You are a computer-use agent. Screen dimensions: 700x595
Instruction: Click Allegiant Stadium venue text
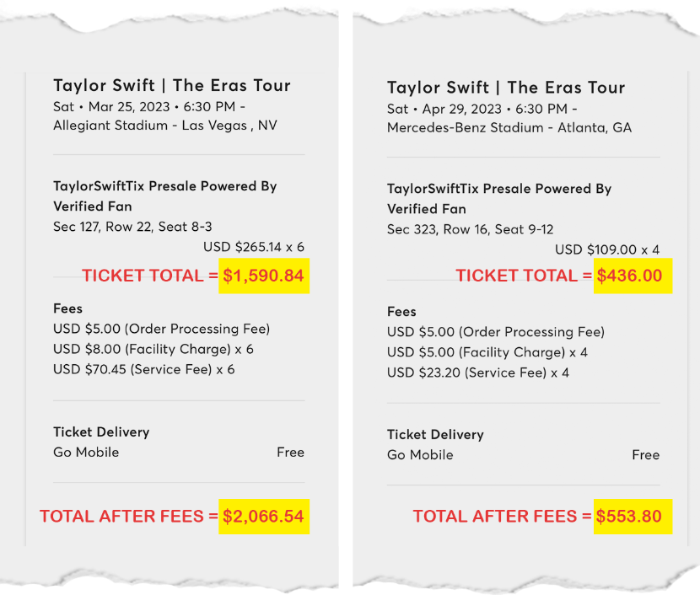coord(164,126)
